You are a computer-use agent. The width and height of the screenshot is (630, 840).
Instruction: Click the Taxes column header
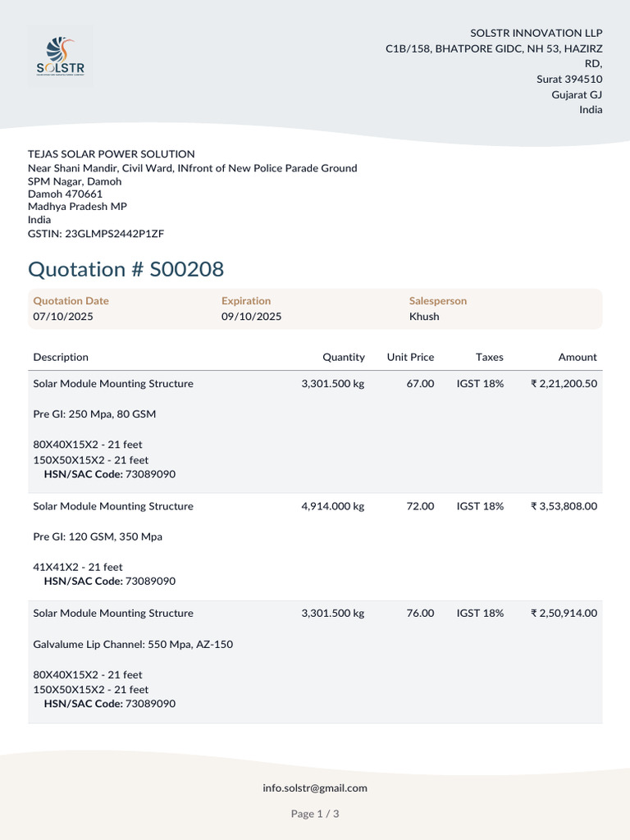(490, 357)
